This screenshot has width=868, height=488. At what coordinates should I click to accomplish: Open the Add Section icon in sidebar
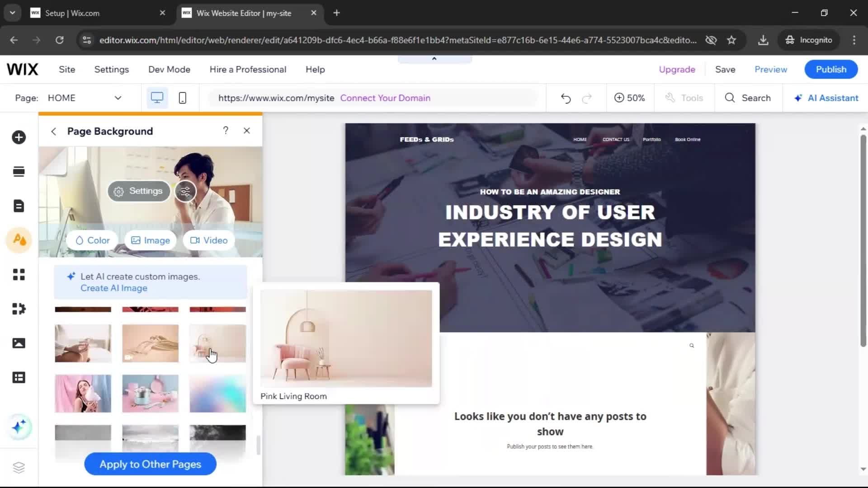tap(19, 172)
